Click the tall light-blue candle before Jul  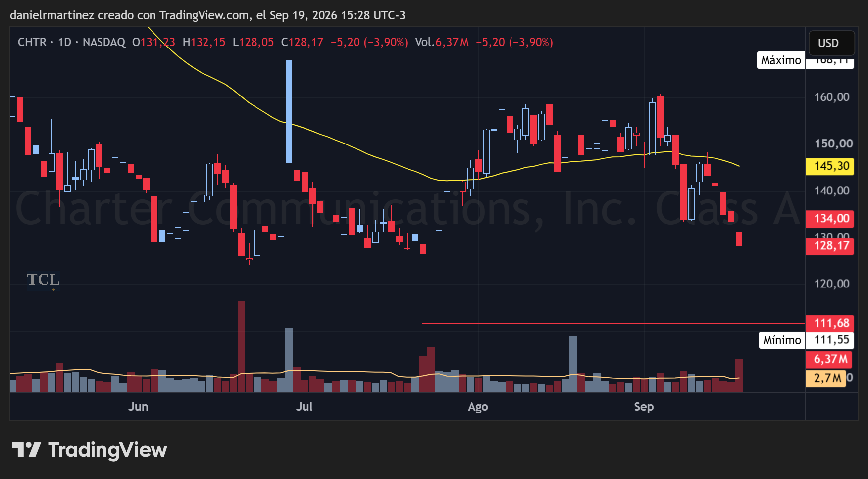point(289,111)
